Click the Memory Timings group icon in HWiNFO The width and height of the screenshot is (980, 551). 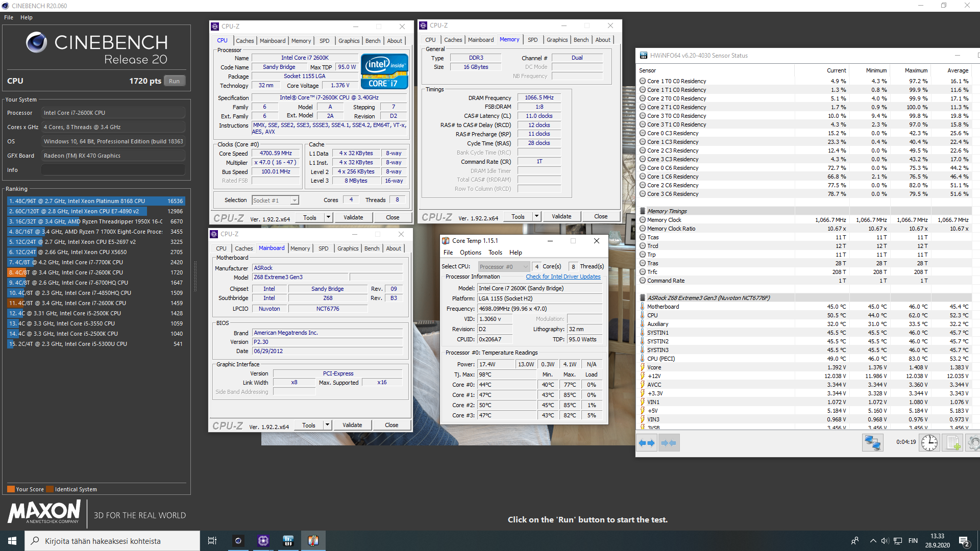(643, 211)
